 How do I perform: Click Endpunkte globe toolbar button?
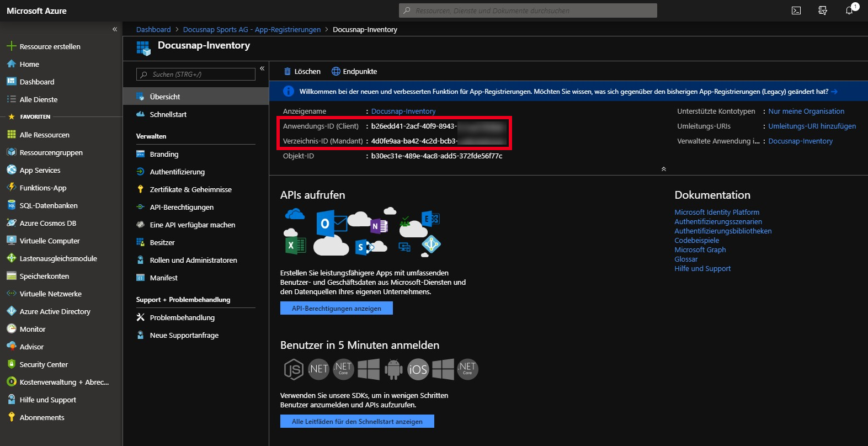pos(354,71)
